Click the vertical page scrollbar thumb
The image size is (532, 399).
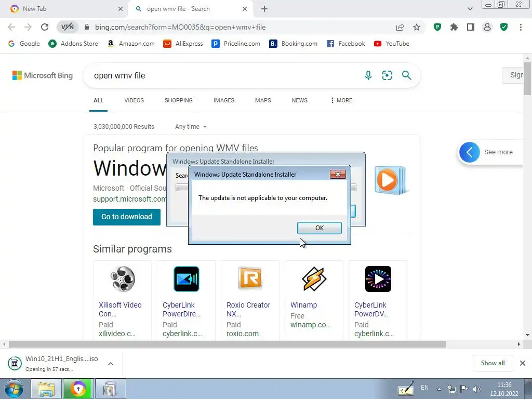point(527,78)
